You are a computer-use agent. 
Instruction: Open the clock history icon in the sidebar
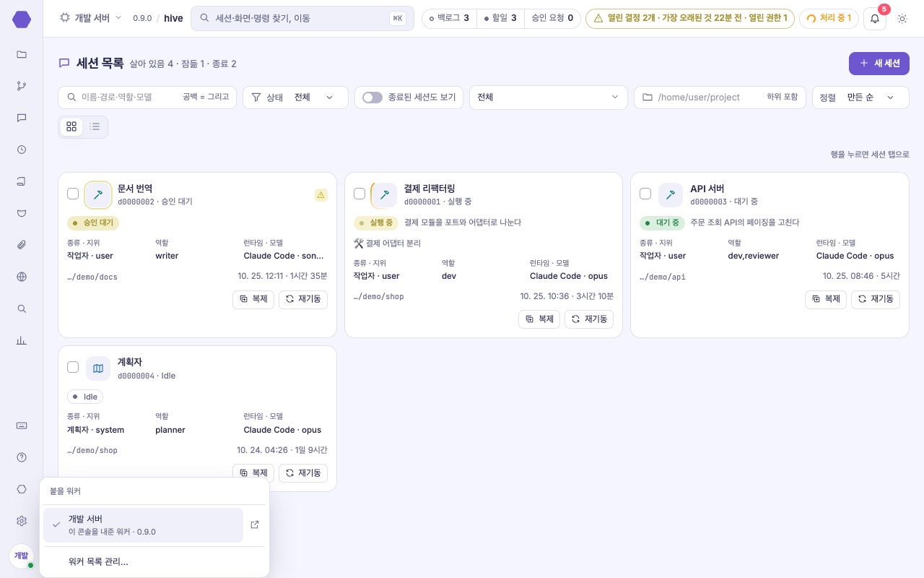(22, 150)
